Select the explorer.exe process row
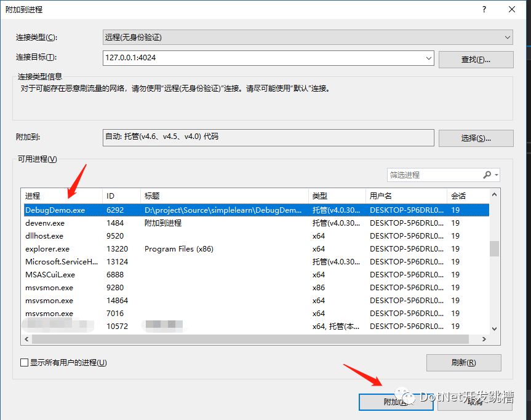Screen dimensions: 531x420 (x=257, y=249)
